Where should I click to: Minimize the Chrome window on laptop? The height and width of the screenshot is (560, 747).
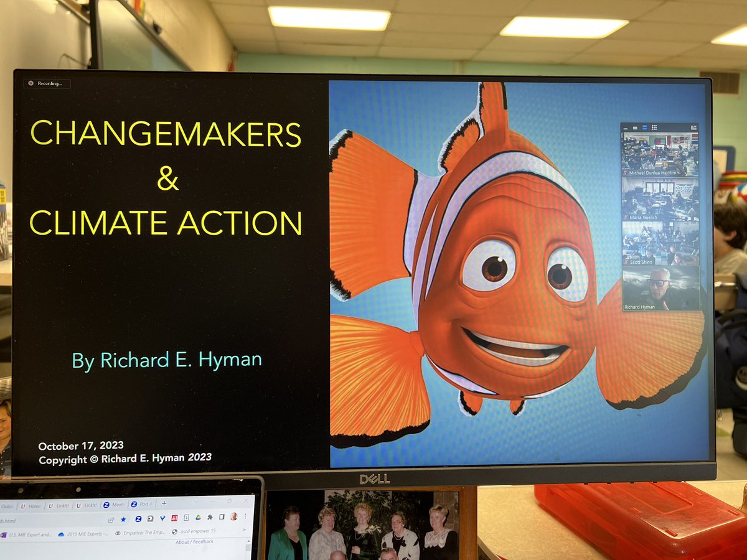212,501
